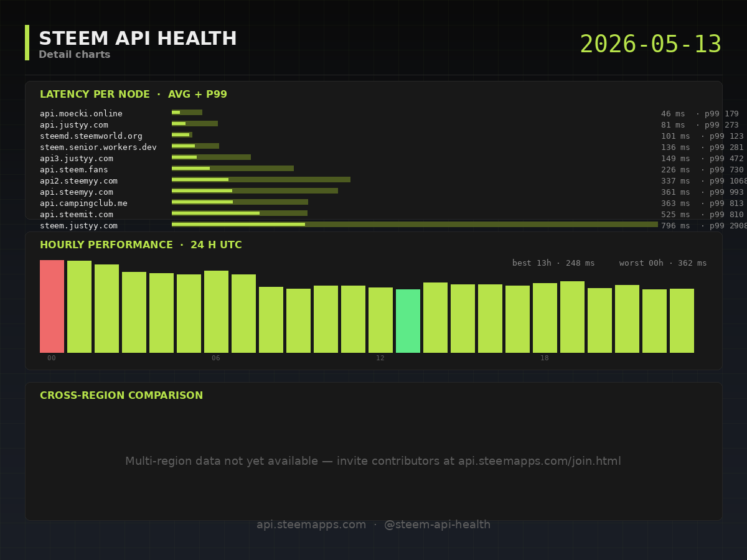
Task: Select the api.steemit.com node label
Action: pyautogui.click(x=77, y=215)
